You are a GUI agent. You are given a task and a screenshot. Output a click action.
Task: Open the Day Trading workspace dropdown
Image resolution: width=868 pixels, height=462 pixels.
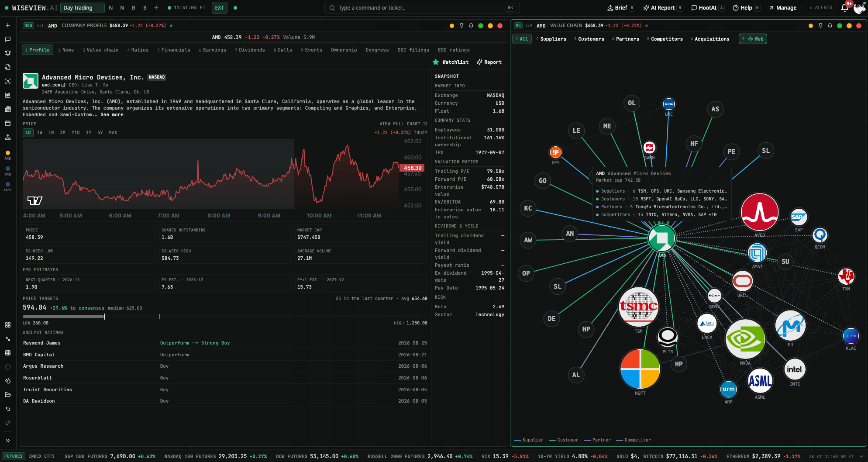(83, 8)
